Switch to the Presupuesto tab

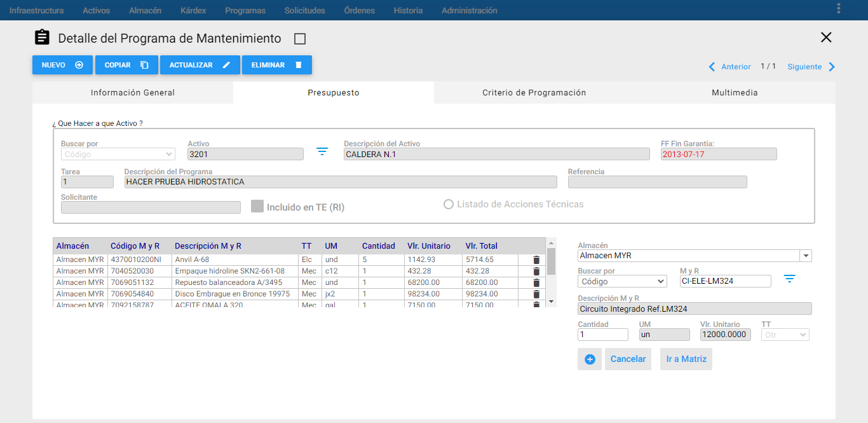334,93
